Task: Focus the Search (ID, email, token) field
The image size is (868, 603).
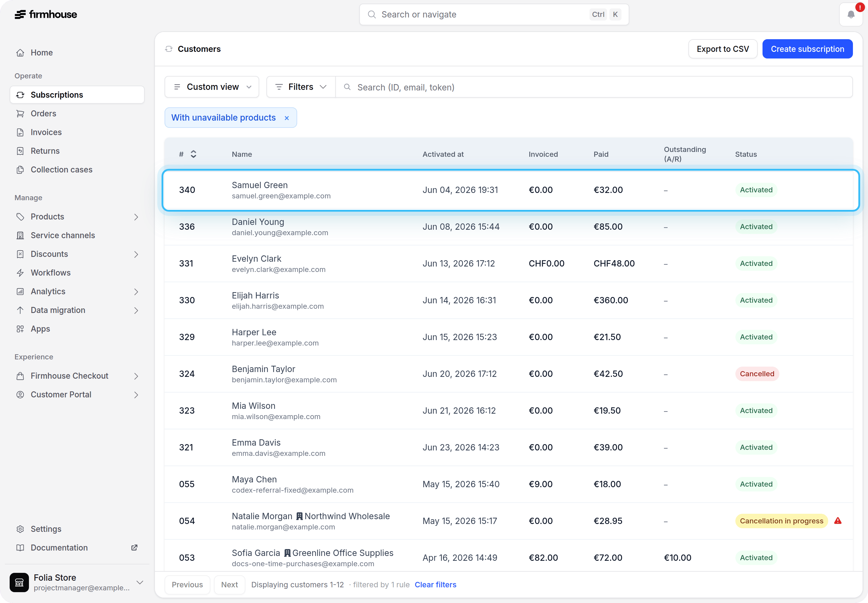Action: [594, 87]
